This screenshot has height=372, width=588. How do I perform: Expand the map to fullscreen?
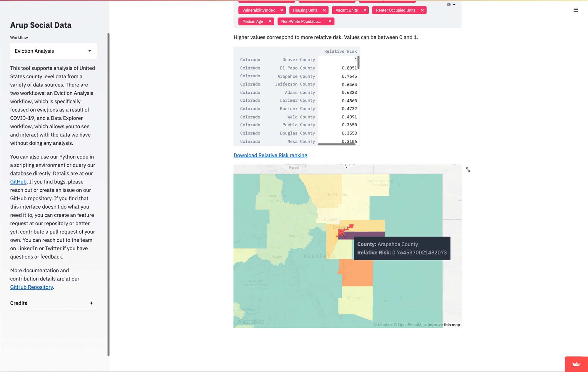(x=468, y=170)
